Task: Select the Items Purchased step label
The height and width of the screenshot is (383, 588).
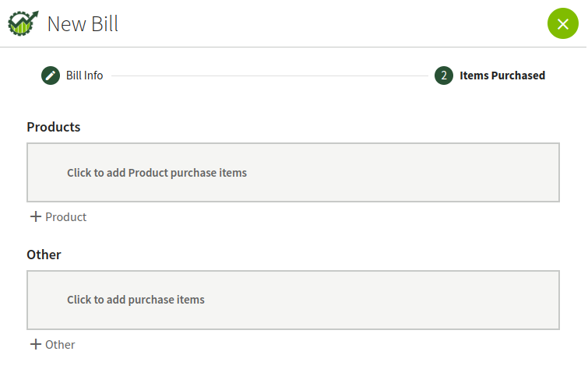Action: coord(502,76)
